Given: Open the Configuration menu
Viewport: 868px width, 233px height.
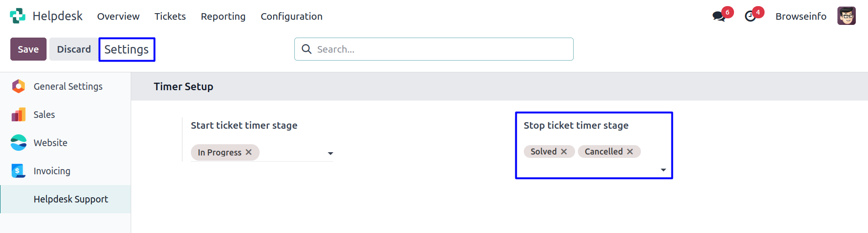Looking at the screenshot, I should (292, 16).
